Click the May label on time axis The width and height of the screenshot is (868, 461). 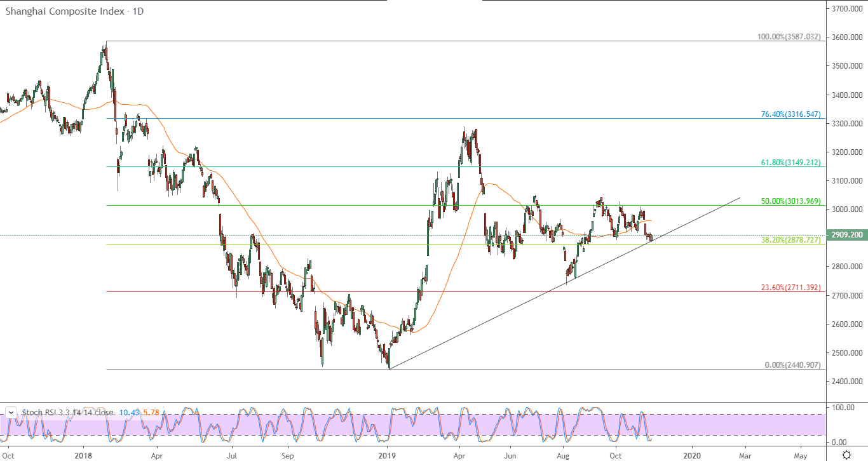[x=801, y=455]
